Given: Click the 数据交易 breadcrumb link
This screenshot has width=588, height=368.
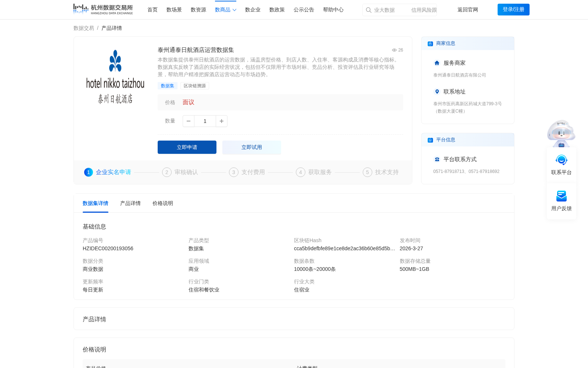Looking at the screenshot, I should pyautogui.click(x=84, y=28).
